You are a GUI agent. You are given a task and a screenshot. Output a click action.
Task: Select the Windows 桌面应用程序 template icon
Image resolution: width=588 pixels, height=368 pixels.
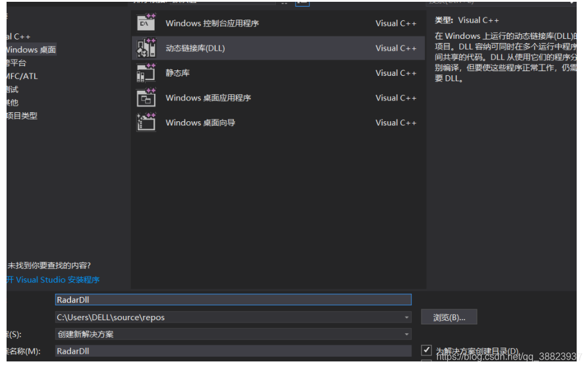click(x=146, y=97)
